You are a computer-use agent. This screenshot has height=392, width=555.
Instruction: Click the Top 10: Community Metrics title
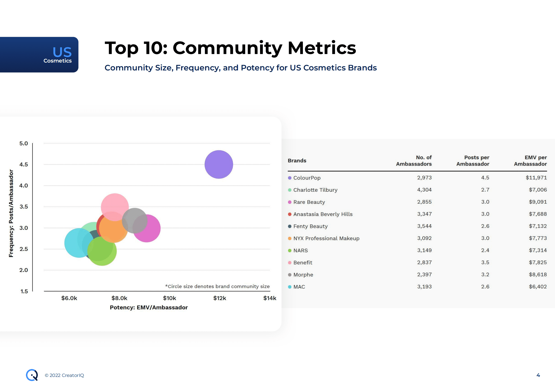coord(230,48)
